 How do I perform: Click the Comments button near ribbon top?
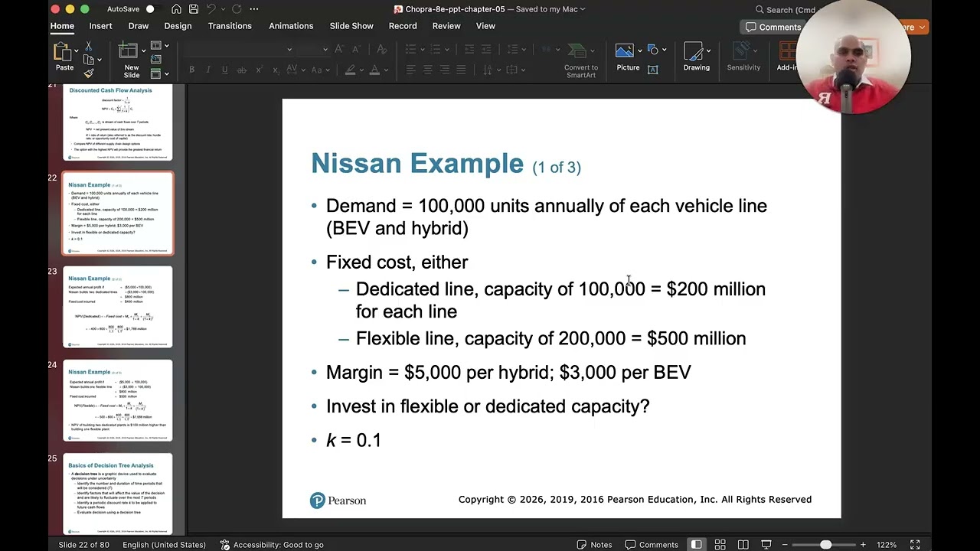(773, 27)
